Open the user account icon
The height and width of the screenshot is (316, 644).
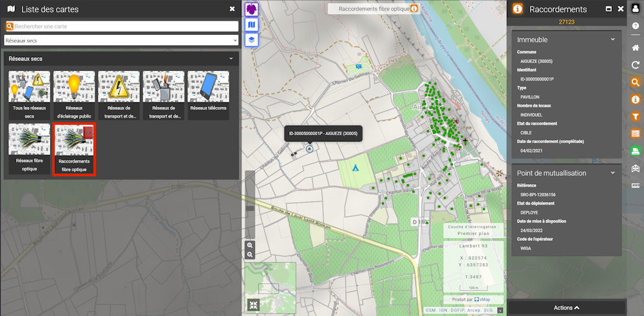tap(635, 8)
